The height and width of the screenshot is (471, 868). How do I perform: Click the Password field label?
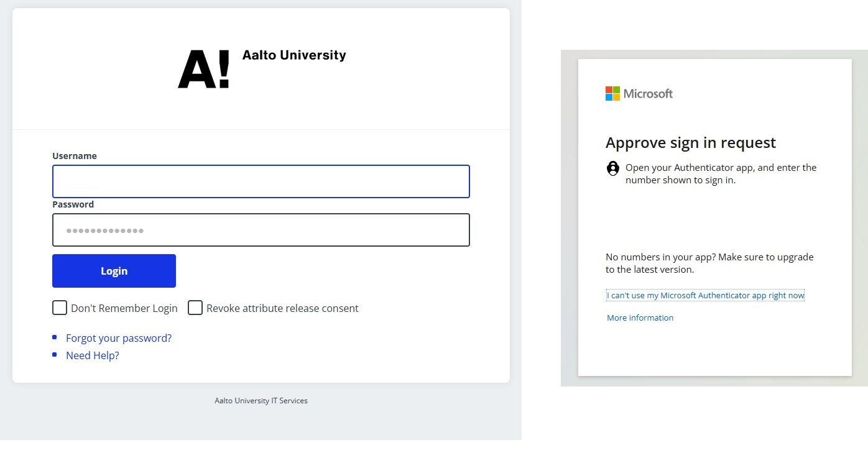(73, 204)
